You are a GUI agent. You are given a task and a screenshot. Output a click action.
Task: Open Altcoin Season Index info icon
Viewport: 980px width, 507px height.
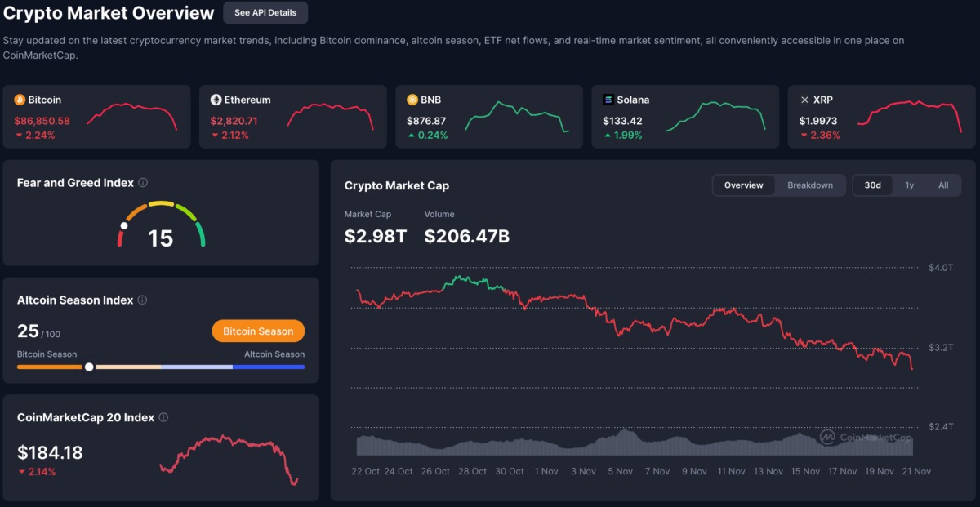[x=142, y=300]
